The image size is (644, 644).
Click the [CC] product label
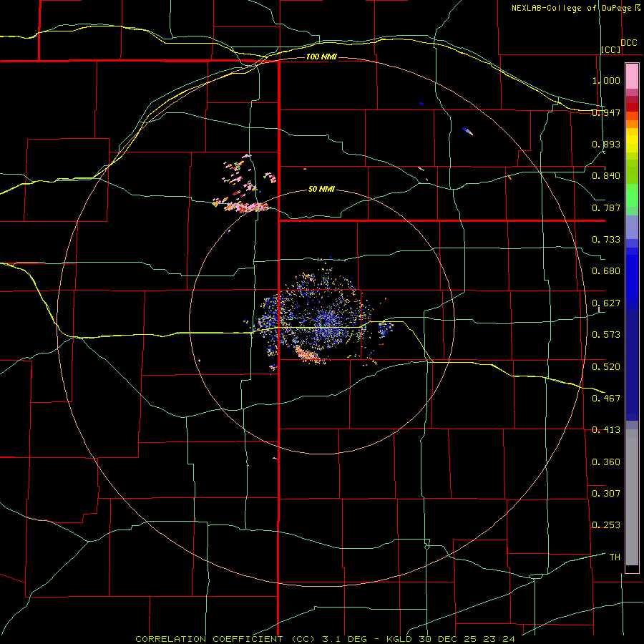click(611, 49)
